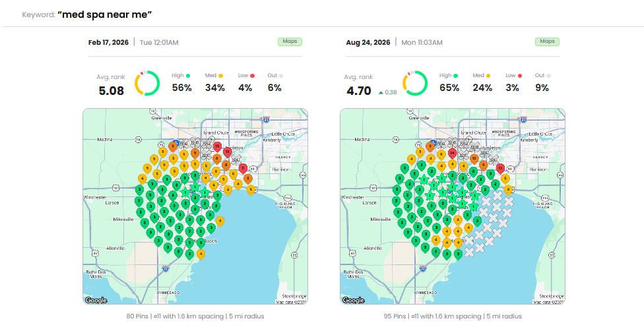Click the 5.08 average rank value
Viewport: 644px width, 327px height.
tap(112, 91)
